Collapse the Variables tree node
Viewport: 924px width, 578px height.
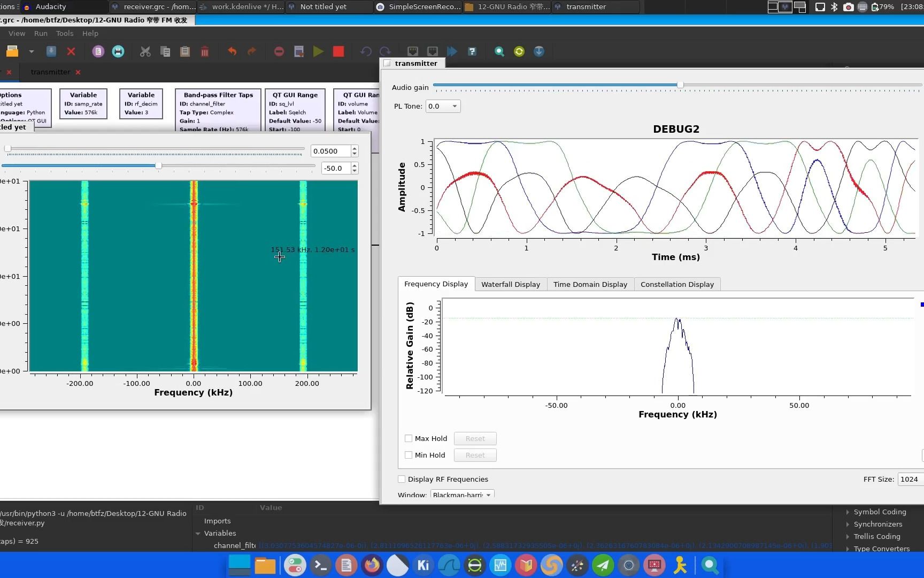click(198, 533)
